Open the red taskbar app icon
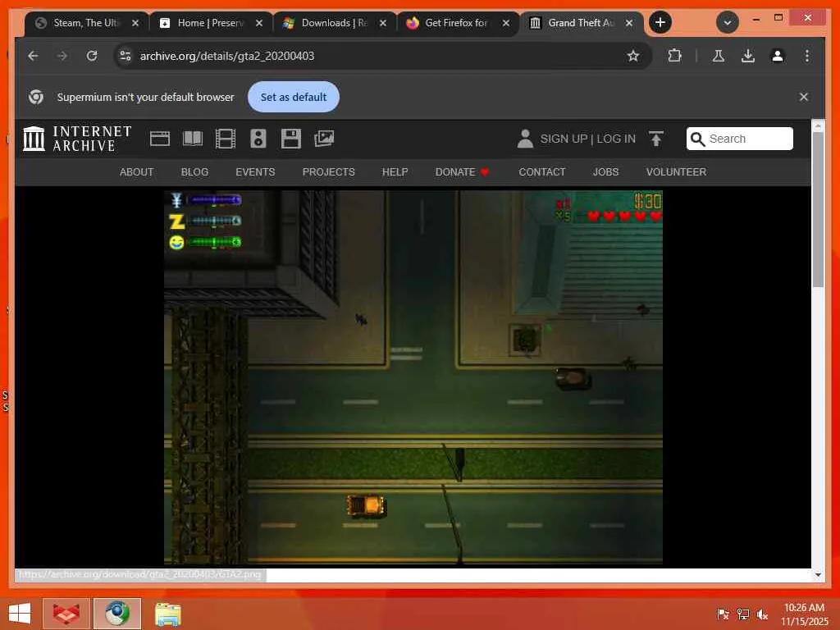 [66, 614]
